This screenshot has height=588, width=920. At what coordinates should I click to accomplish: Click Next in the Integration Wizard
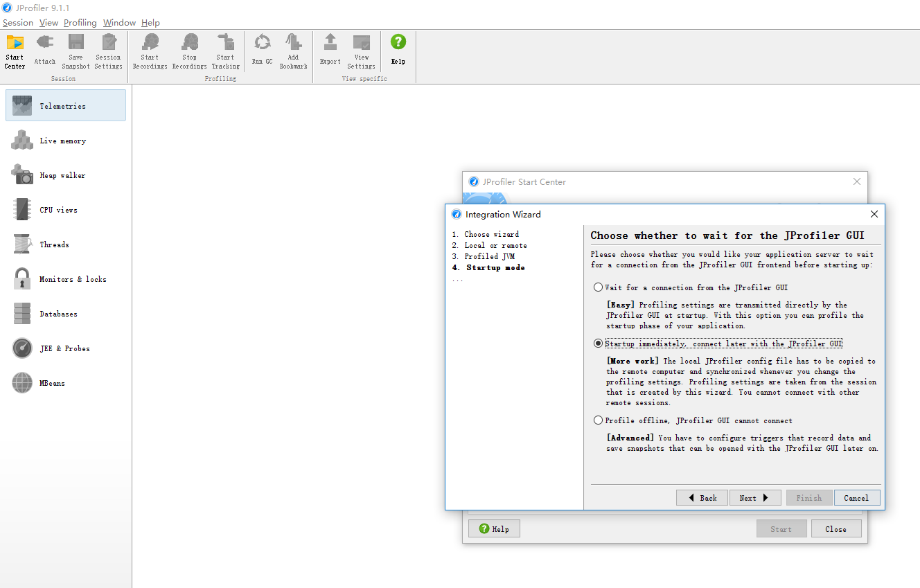[x=755, y=498]
